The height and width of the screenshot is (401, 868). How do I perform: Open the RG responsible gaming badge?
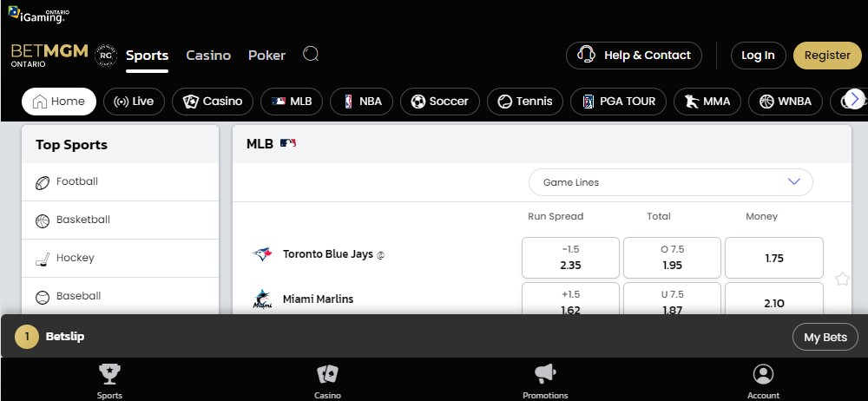pyautogui.click(x=106, y=56)
